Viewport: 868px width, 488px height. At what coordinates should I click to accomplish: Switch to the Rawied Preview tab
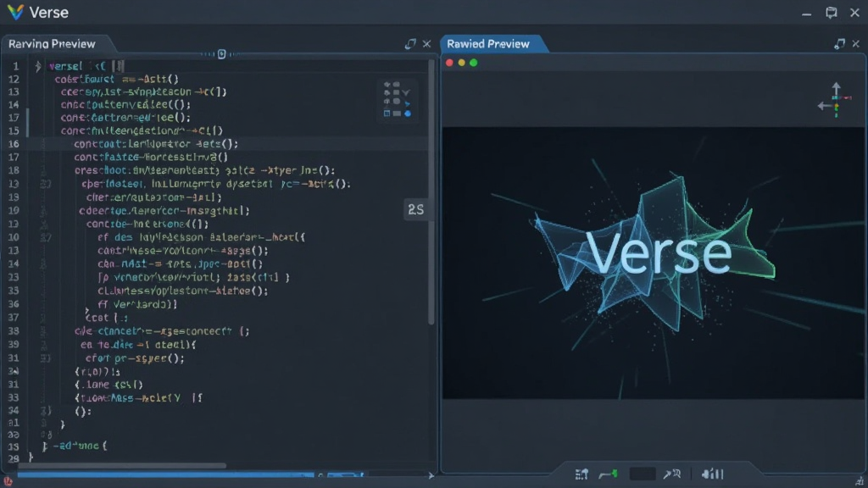(x=488, y=44)
